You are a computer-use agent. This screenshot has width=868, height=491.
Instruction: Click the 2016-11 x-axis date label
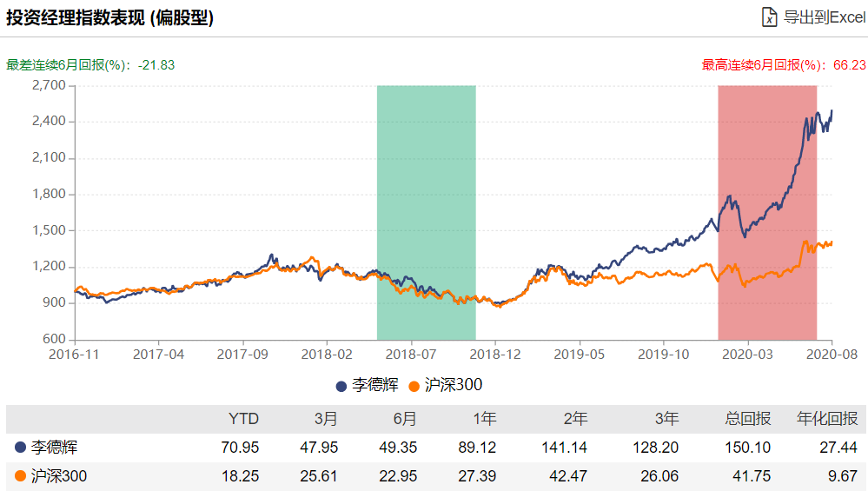point(75,354)
